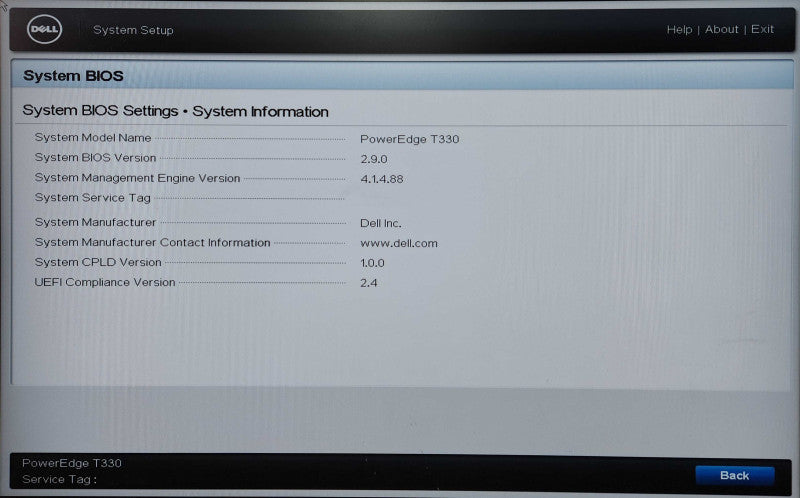
Task: Select the System Service Tag label
Action: click(92, 198)
